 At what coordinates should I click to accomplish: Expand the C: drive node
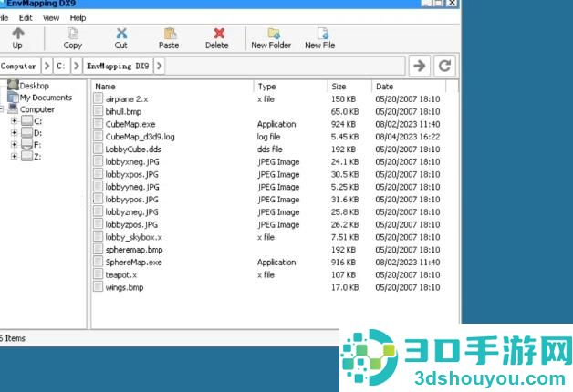(x=14, y=121)
